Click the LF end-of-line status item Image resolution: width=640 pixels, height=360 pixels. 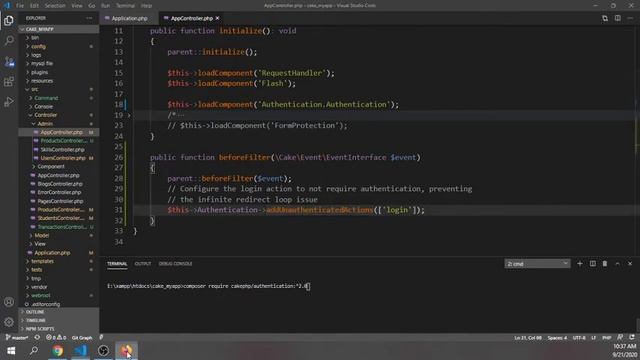[x=593, y=338]
